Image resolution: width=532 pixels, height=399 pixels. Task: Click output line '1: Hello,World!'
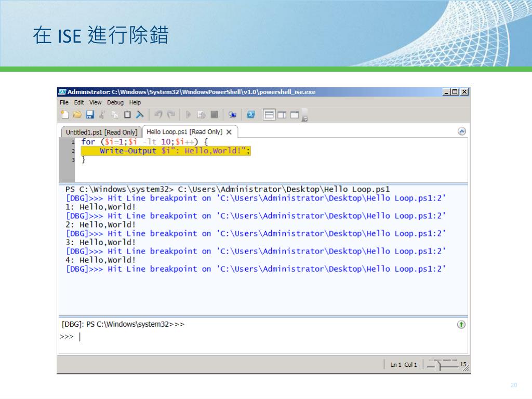[x=100, y=207]
